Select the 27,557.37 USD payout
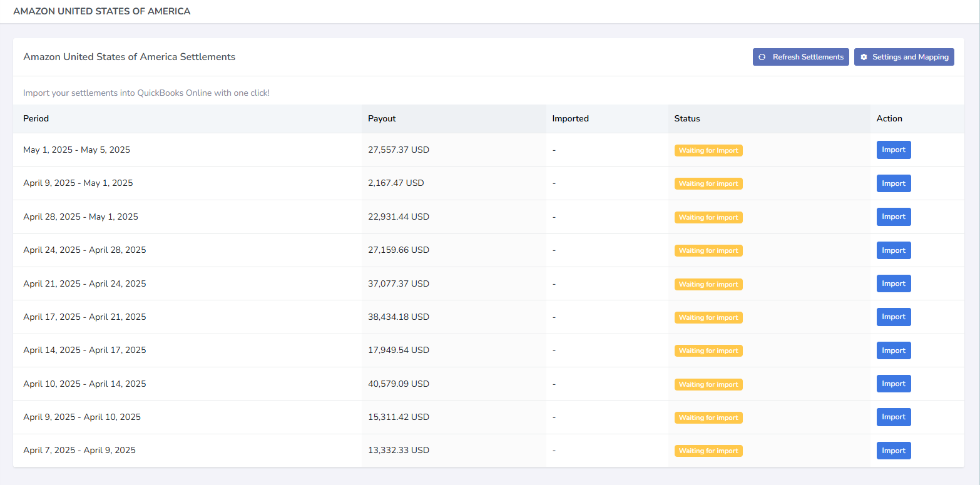This screenshot has height=485, width=980. pos(399,150)
